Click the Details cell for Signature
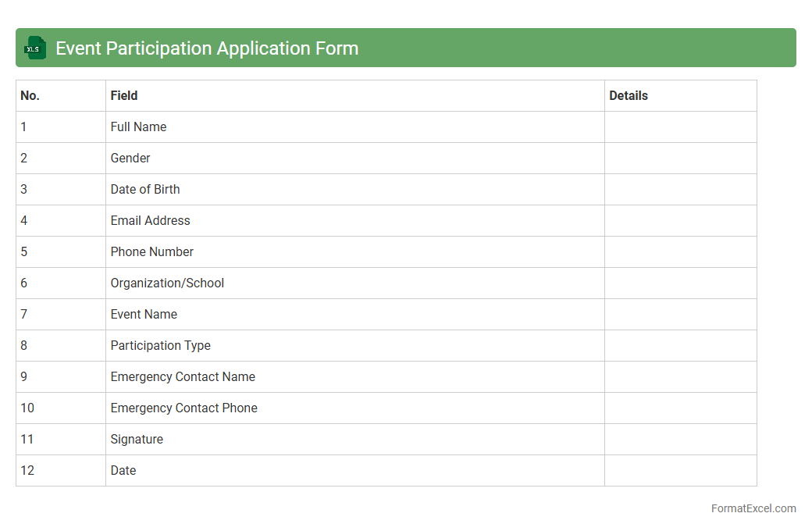The width and height of the screenshot is (812, 531). 680,439
